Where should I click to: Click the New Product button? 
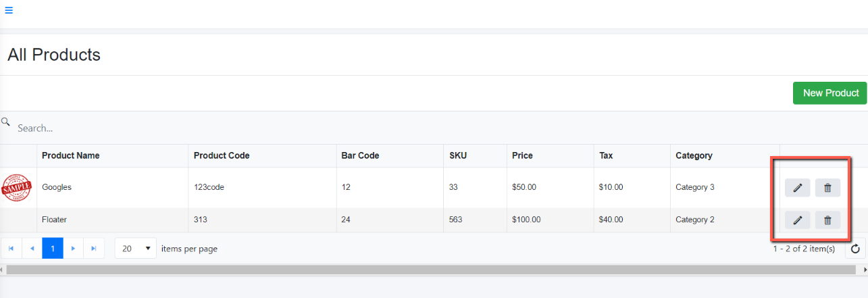830,93
